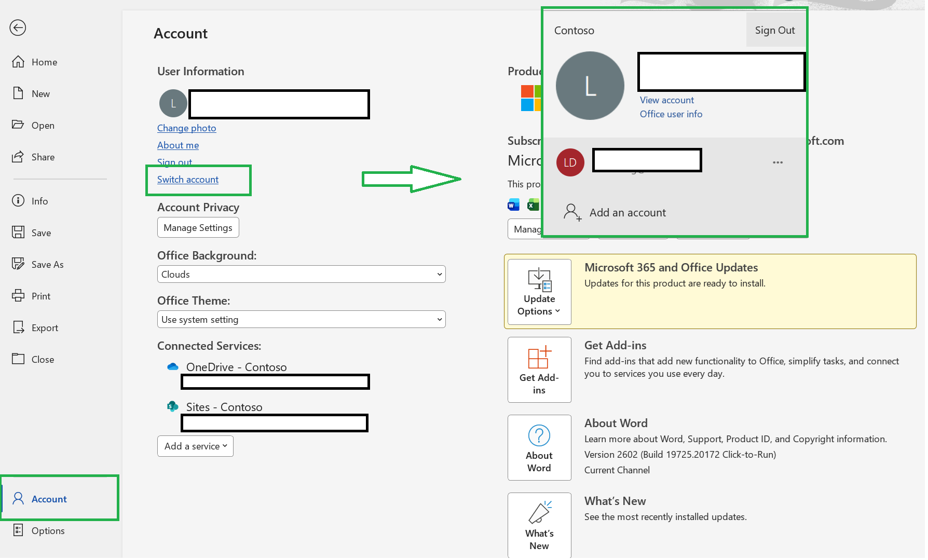Click the add-person icon
The image size is (928, 560).
tap(572, 212)
